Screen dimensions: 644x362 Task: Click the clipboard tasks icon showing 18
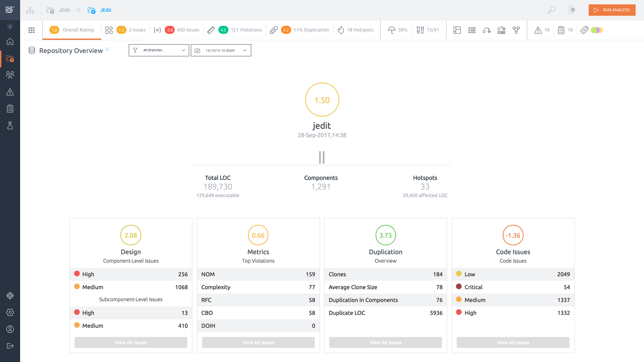tap(561, 30)
